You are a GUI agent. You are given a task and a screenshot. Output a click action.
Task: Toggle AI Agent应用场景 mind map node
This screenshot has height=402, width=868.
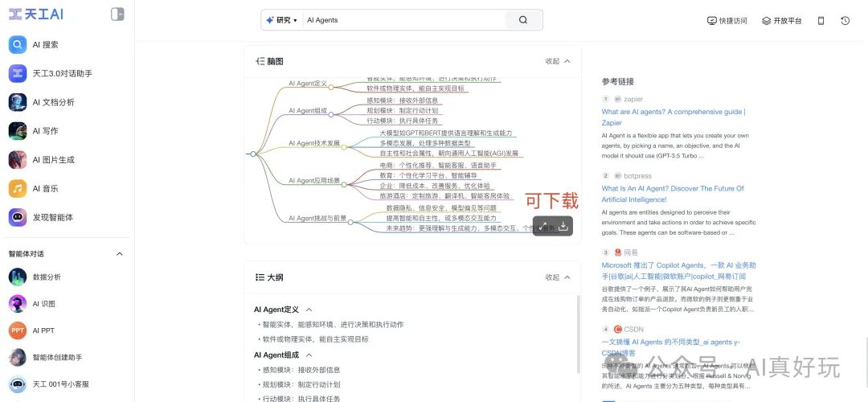344,184
